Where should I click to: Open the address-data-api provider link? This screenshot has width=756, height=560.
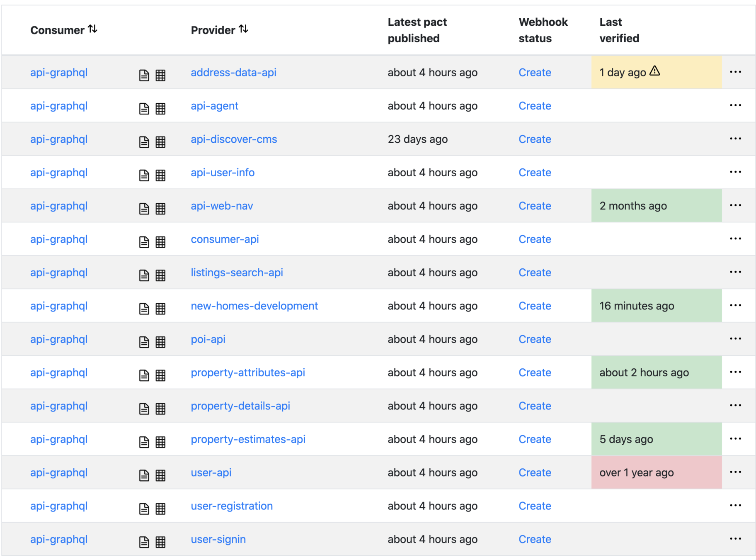[233, 73]
